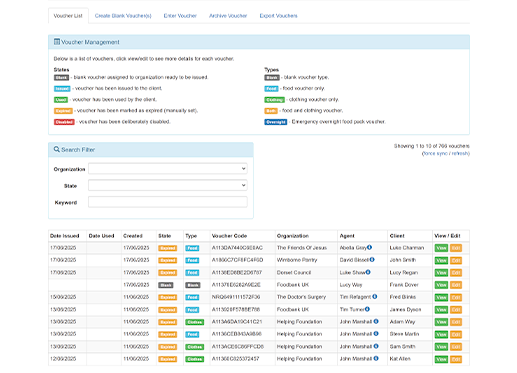Screen dimensions: 517x373
Task: Edit voucher for client Steve Martin
Action: click(x=456, y=334)
